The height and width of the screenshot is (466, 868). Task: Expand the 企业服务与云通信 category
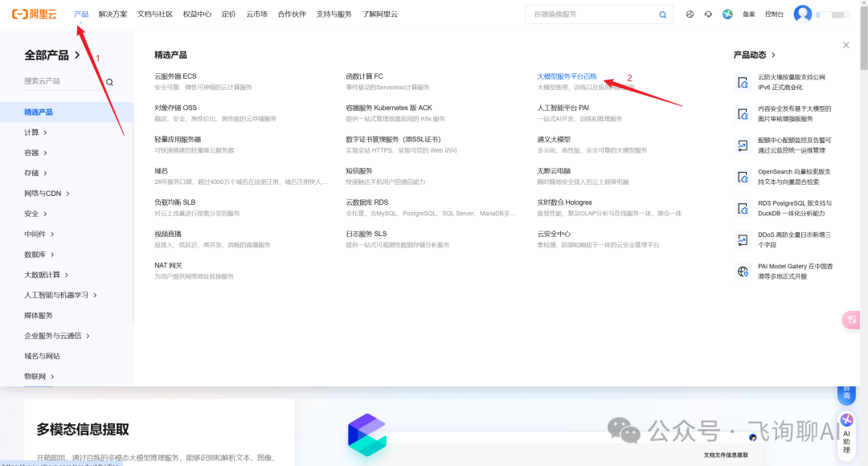click(56, 336)
